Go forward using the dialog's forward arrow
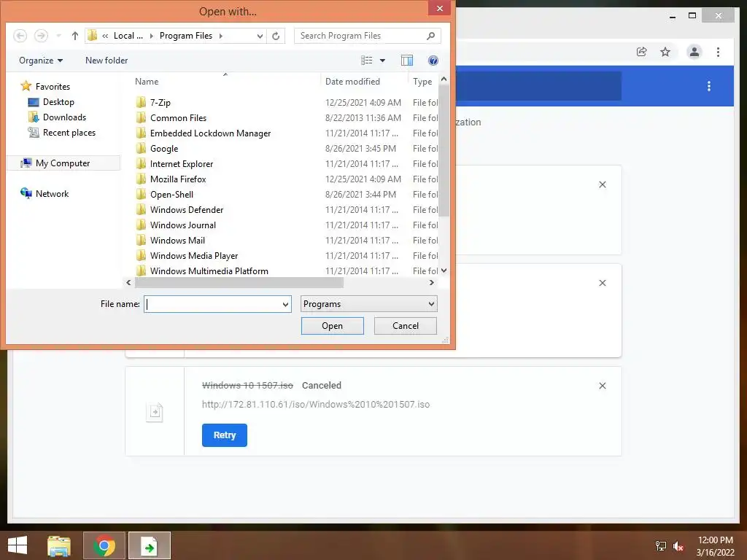Screen dimensions: 747x560 [x=41, y=36]
